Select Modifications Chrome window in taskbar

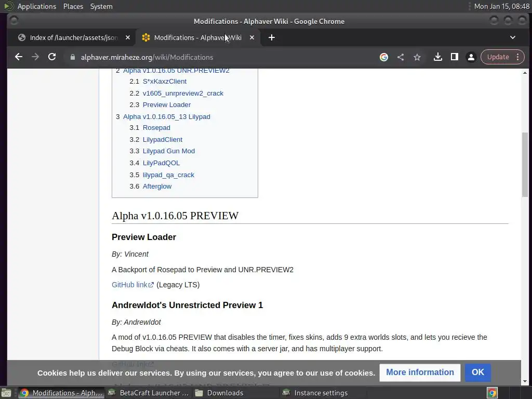click(61, 393)
